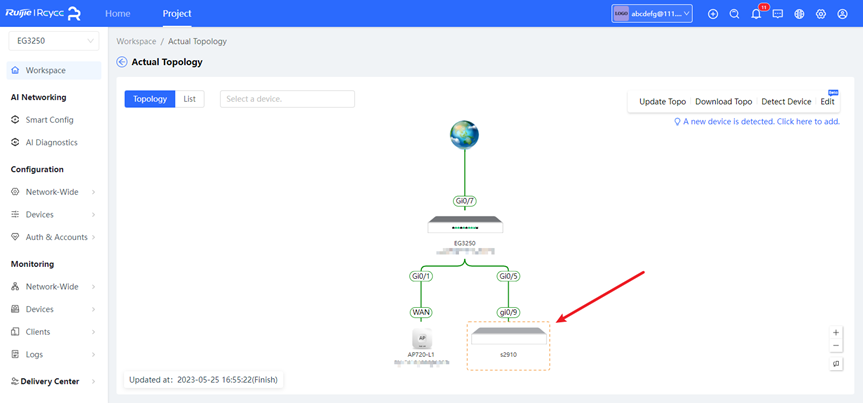Switch to the List view tab
Image resolution: width=863 pixels, height=403 pixels.
pyautogui.click(x=189, y=99)
